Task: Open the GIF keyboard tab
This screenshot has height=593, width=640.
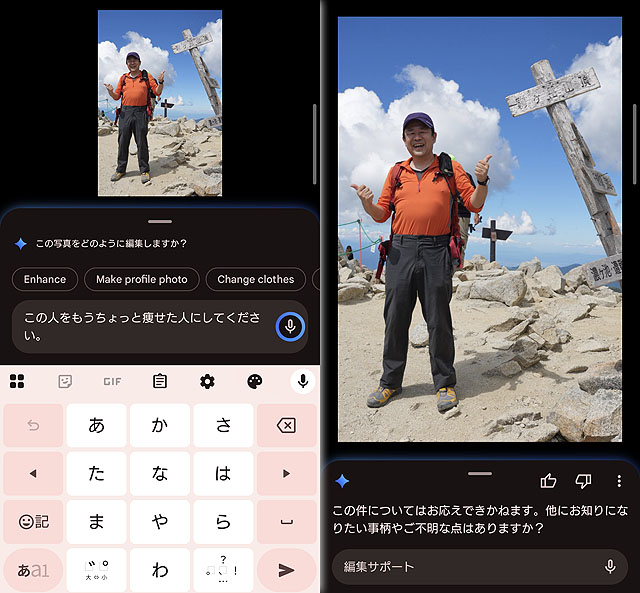Action: [112, 381]
